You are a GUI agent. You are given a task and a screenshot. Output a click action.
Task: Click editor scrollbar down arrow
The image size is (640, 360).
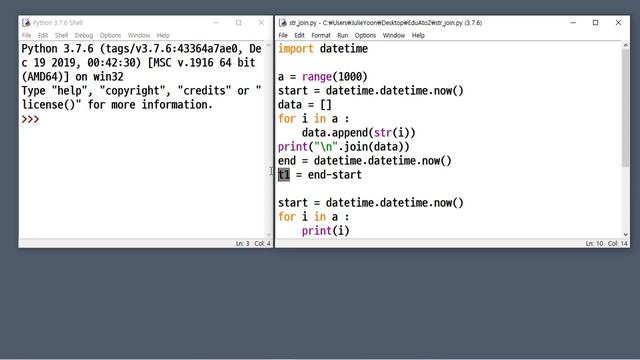625,234
